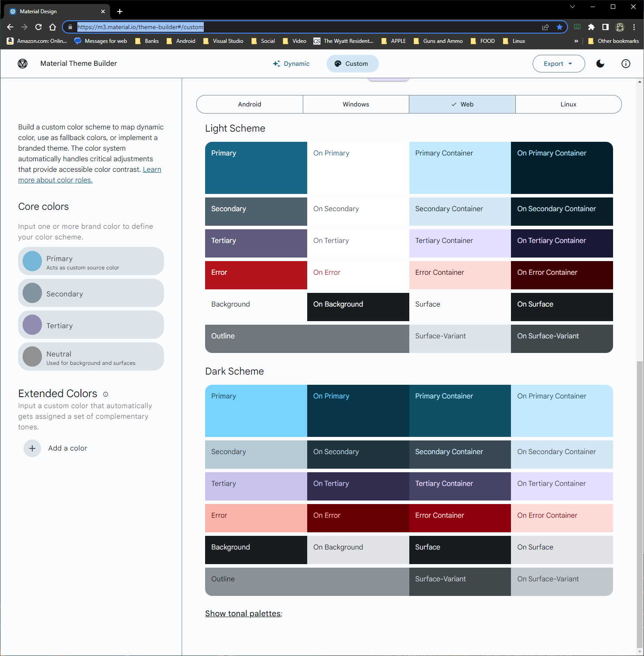The image size is (644, 656).
Task: Click the Dark Scheme Primary Container swatch
Action: pos(460,411)
